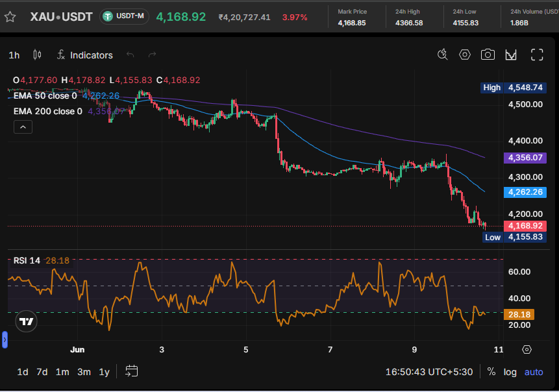Open the go-to-date calendar icon
The image size is (559, 392).
coord(132,371)
